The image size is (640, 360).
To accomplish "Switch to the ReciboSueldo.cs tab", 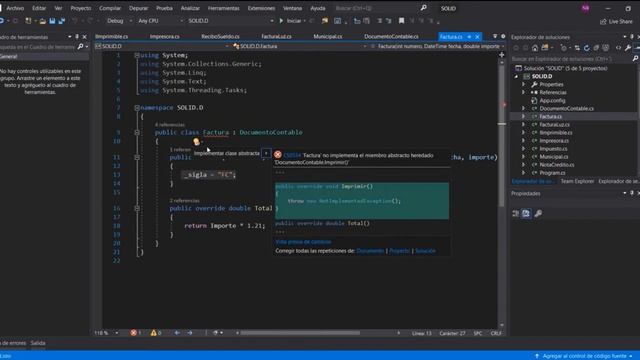I will 220,36.
